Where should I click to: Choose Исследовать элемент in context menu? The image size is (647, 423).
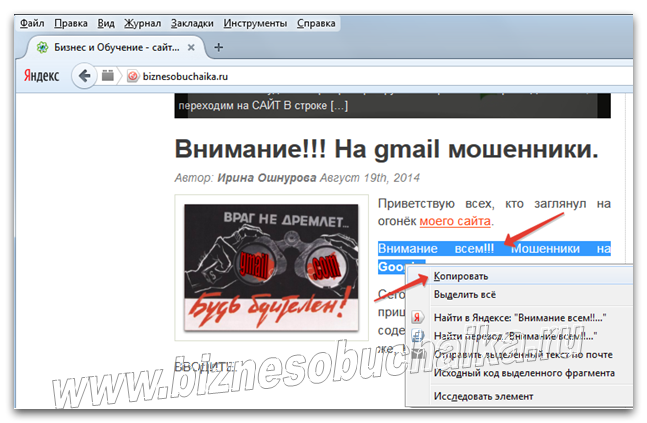(519, 396)
